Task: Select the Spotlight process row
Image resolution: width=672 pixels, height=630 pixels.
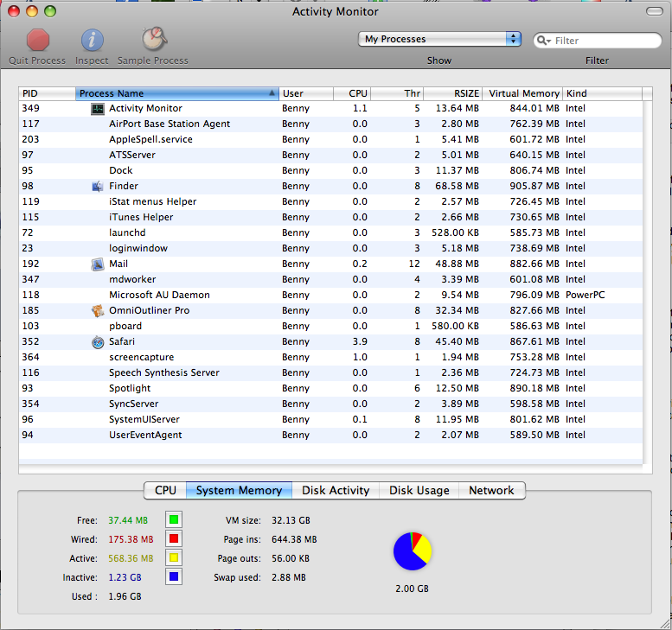Action: click(330, 388)
